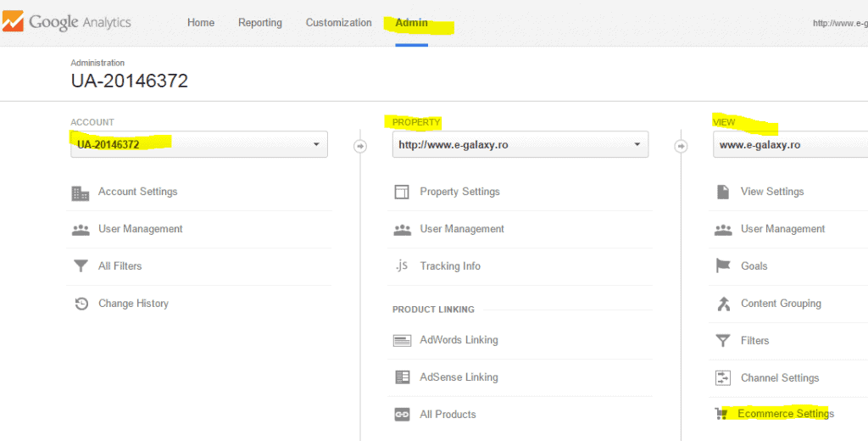Click the account User Management people icon
Image resolution: width=868 pixels, height=441 pixels.
click(x=81, y=230)
